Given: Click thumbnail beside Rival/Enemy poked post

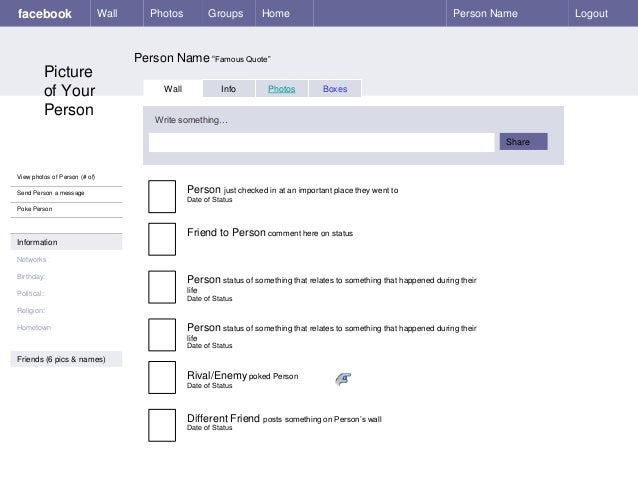Looking at the screenshot, I should (x=162, y=377).
